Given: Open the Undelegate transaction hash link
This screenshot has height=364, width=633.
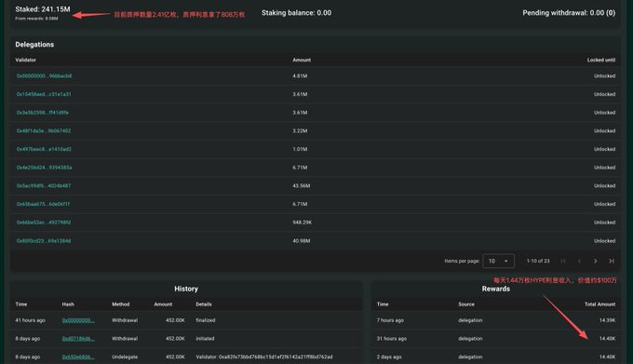Looking at the screenshot, I should pyautogui.click(x=78, y=357).
